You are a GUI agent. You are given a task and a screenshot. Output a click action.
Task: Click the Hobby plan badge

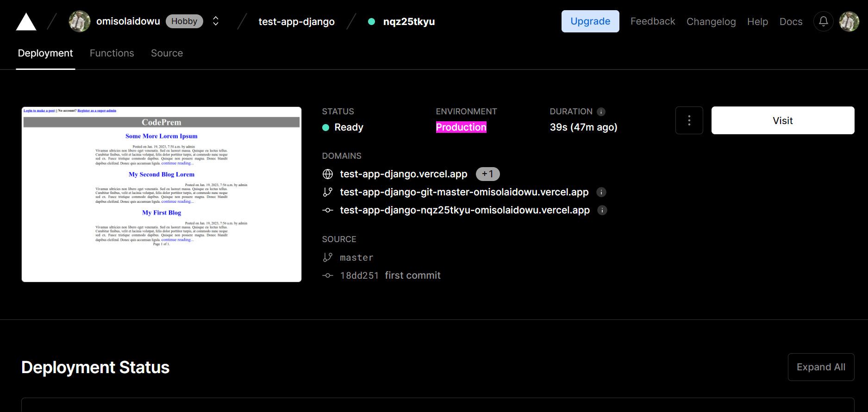(184, 21)
